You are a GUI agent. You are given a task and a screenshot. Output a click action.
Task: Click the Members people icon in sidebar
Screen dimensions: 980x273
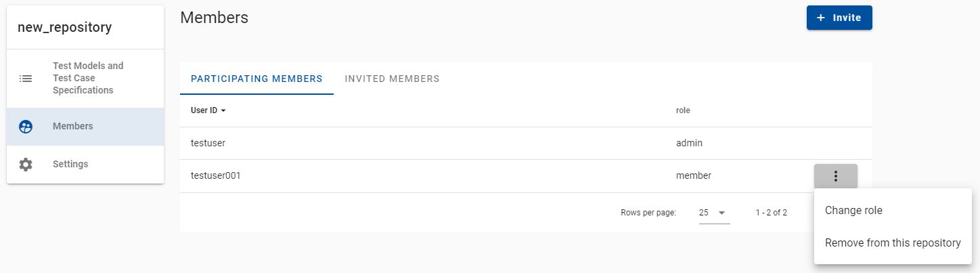click(26, 127)
